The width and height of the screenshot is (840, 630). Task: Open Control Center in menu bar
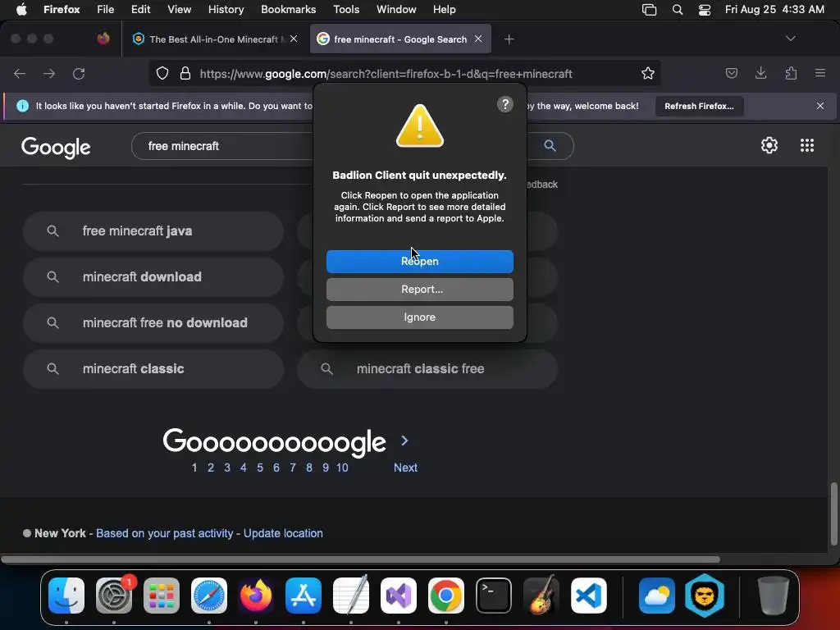coord(705,10)
